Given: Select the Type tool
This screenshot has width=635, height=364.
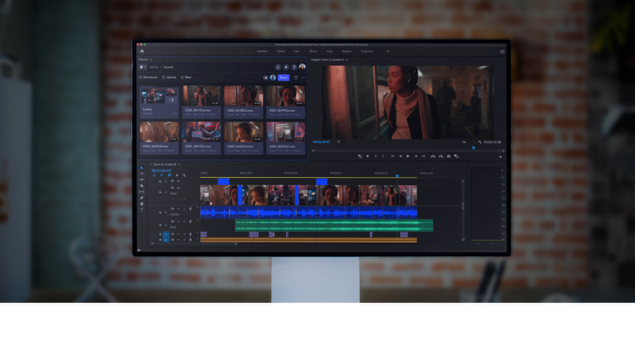Looking at the screenshot, I should pyautogui.click(x=141, y=210).
